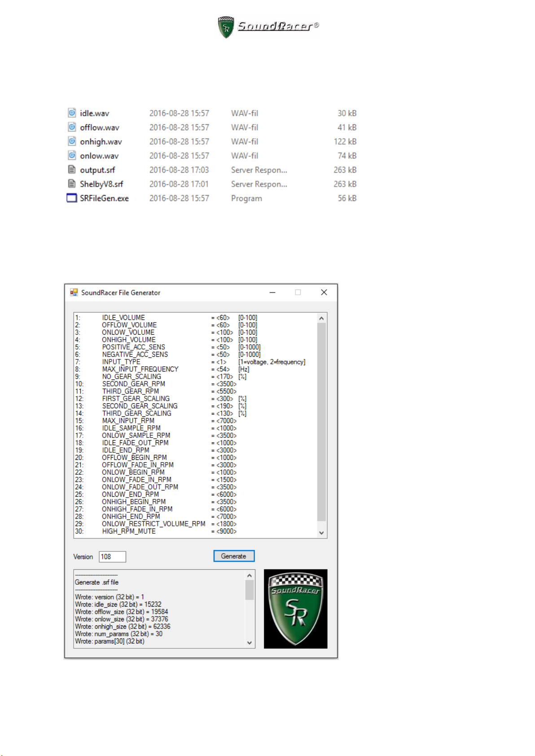Image resolution: width=535 pixels, height=756 pixels.
Task: Click the NO_GEAR_SCALING parameter line
Action: click(161, 376)
